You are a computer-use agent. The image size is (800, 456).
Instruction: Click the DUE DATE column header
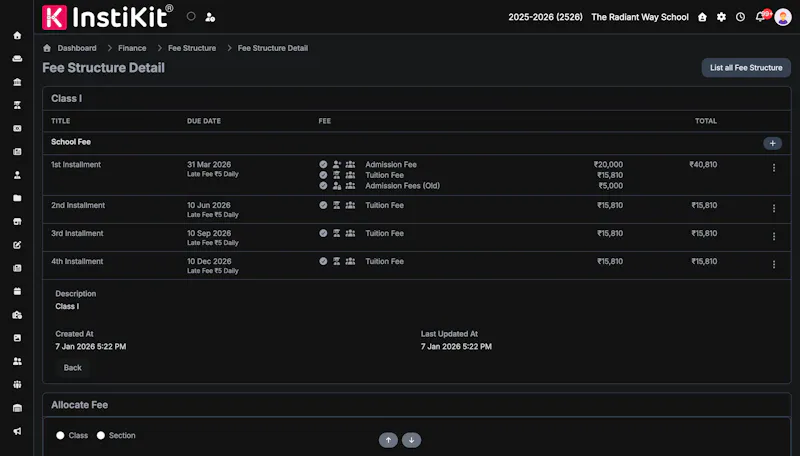point(204,121)
